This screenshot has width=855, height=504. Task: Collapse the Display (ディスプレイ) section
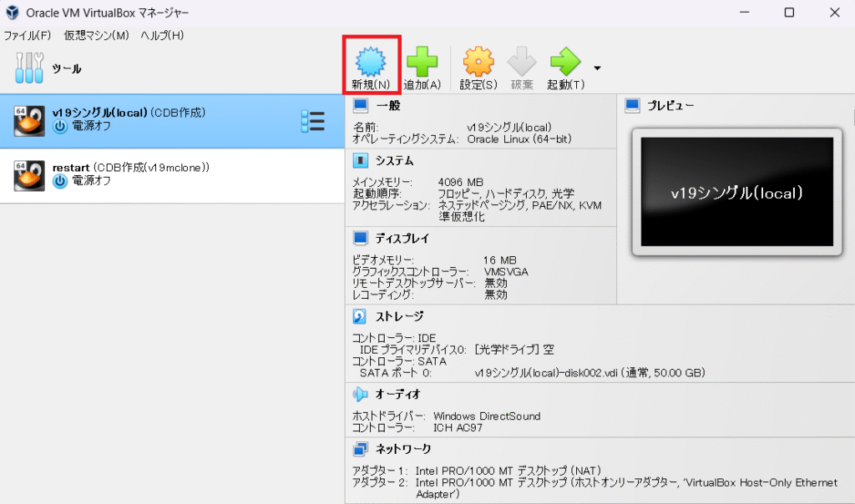(x=401, y=239)
